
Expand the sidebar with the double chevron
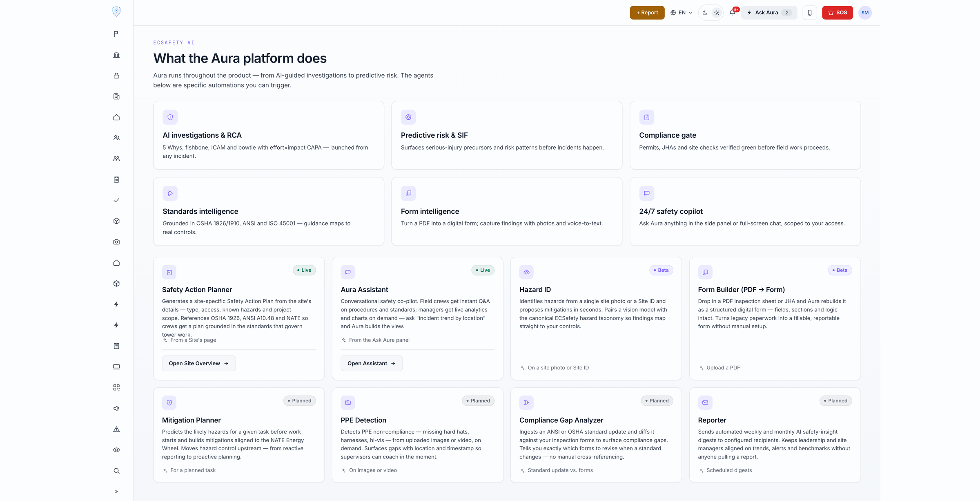tap(116, 492)
